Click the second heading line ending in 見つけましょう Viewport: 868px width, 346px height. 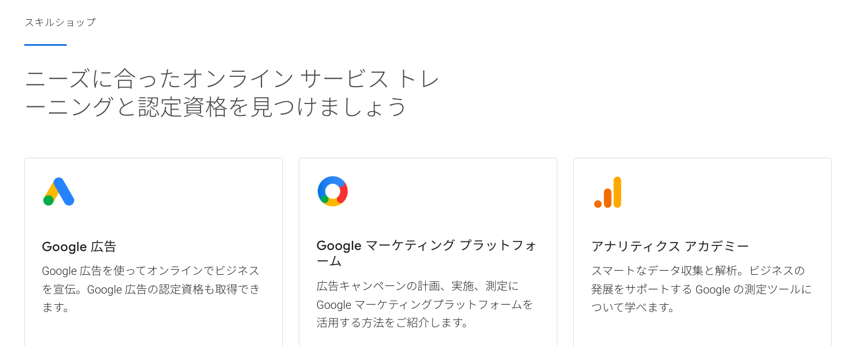tap(216, 107)
